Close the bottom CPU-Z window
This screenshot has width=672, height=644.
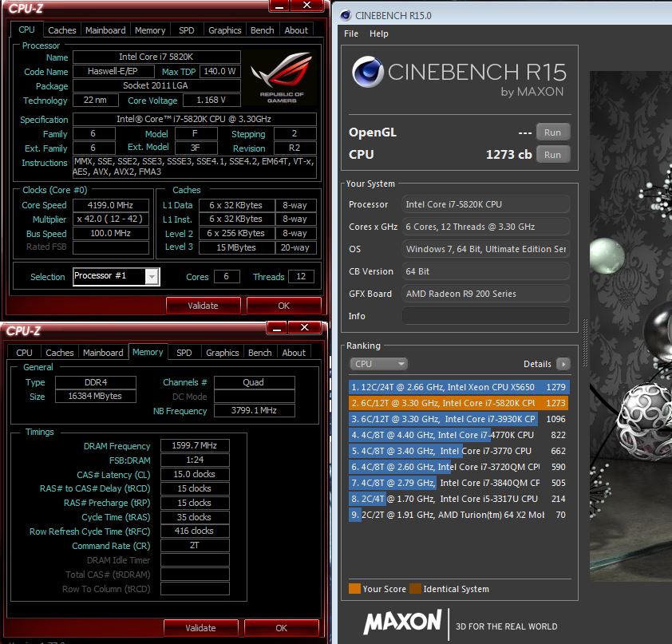[x=304, y=328]
